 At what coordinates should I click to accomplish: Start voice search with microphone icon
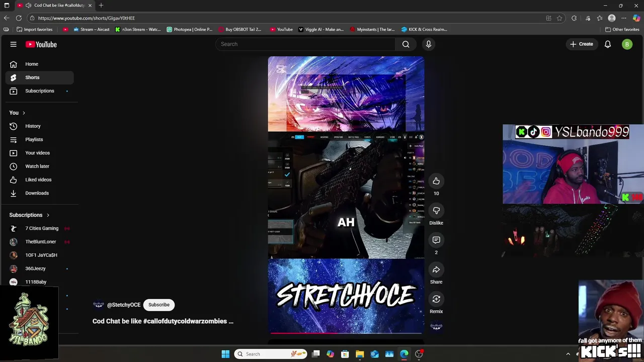pyautogui.click(x=429, y=44)
